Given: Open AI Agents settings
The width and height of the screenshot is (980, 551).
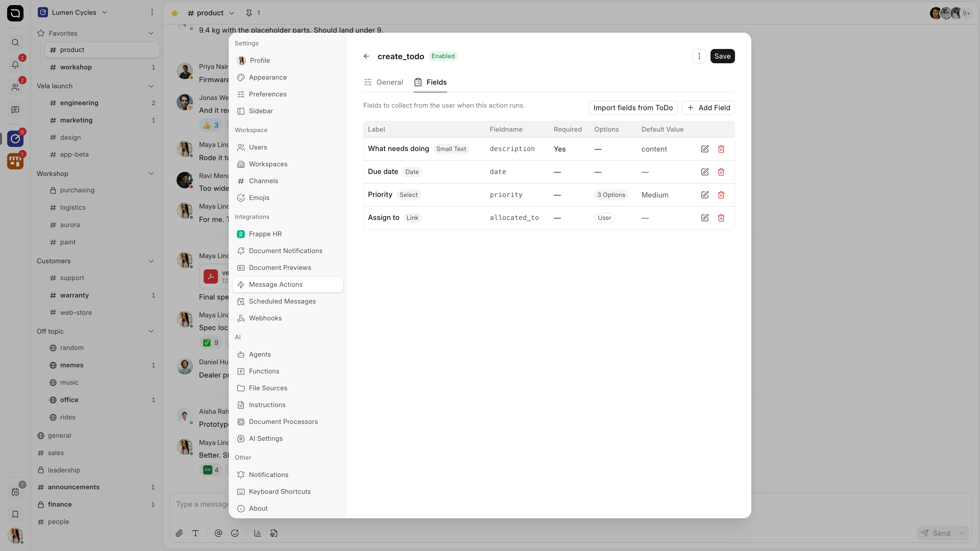Looking at the screenshot, I should click(288, 354).
